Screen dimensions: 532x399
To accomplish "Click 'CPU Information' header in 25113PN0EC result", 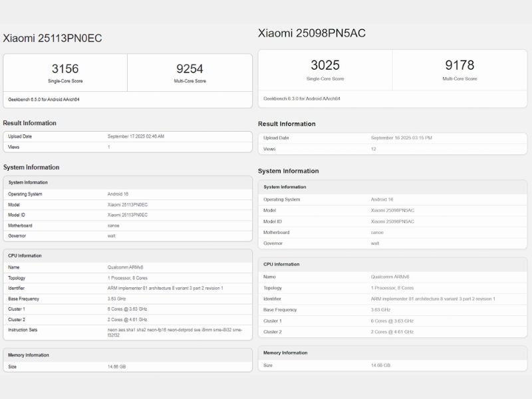I will pos(25,256).
